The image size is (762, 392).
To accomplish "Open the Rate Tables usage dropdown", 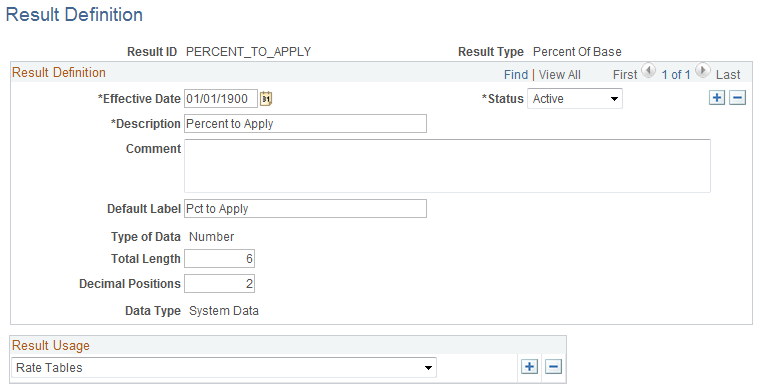I will pos(224,368).
